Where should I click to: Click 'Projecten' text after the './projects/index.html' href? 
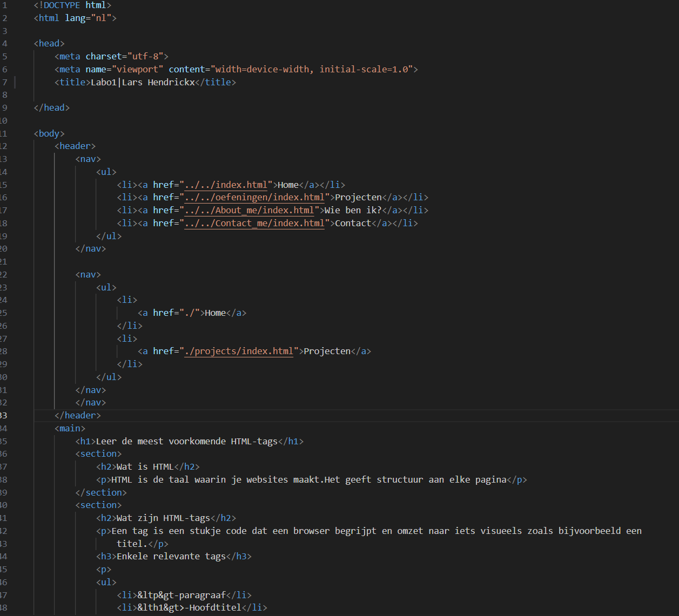327,351
